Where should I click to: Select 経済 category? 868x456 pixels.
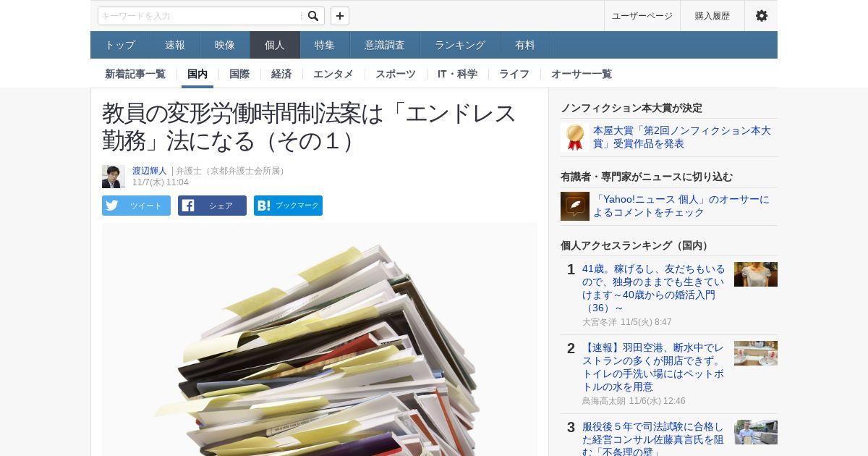(x=281, y=74)
